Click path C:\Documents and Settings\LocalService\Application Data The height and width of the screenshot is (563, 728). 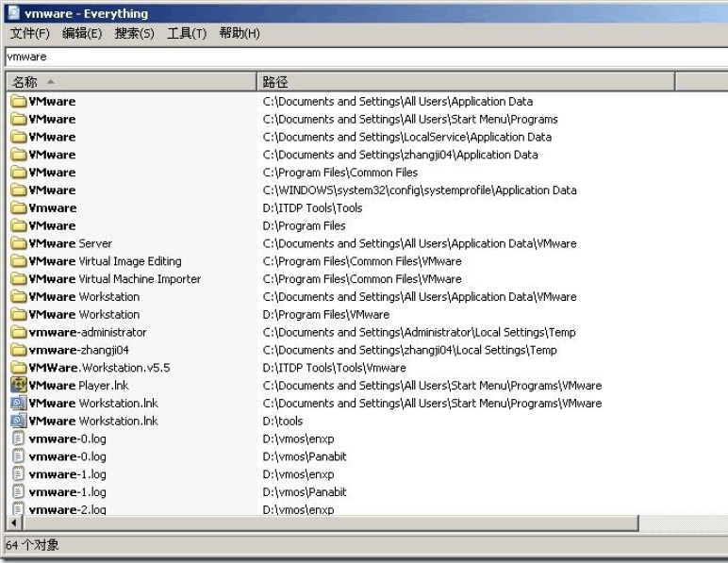(x=407, y=137)
